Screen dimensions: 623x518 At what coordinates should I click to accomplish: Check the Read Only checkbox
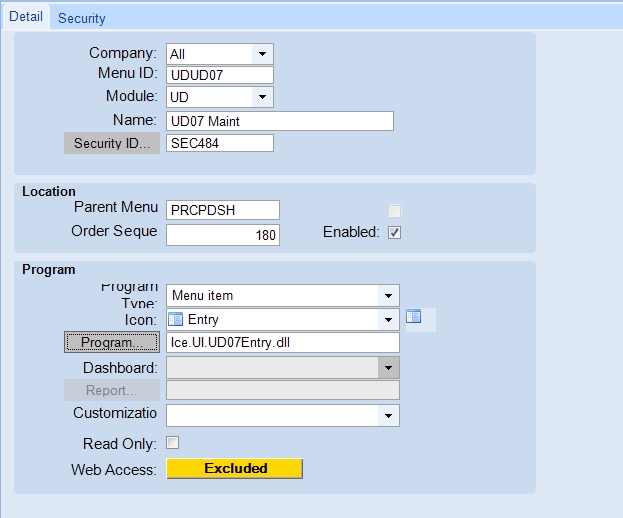[172, 443]
